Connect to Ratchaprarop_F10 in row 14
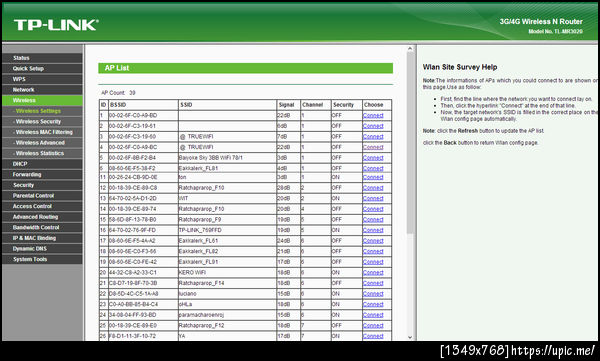 click(x=373, y=209)
